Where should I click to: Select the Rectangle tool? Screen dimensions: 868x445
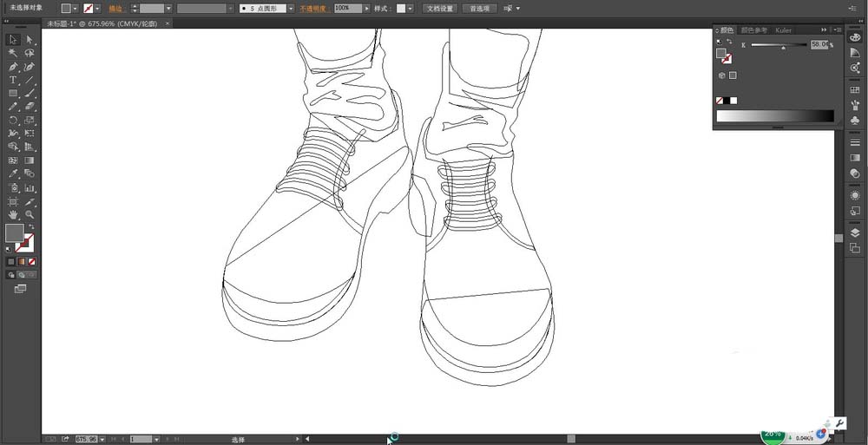(13, 94)
